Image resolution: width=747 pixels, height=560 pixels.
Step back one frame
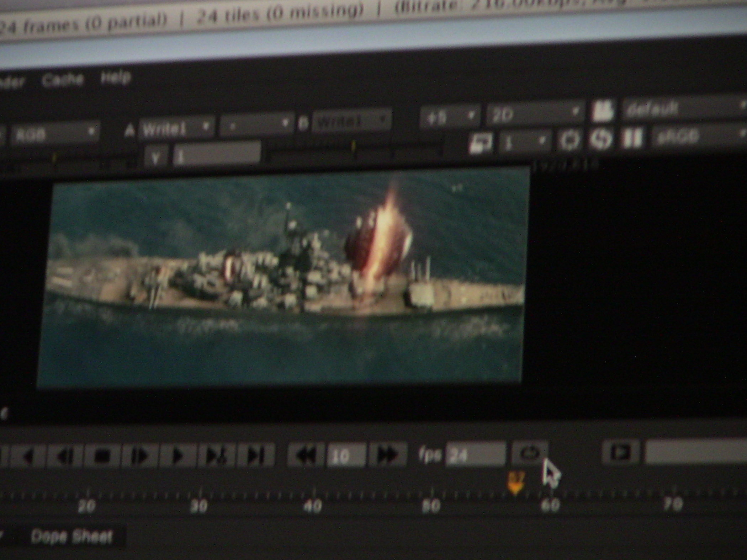pos(65,456)
